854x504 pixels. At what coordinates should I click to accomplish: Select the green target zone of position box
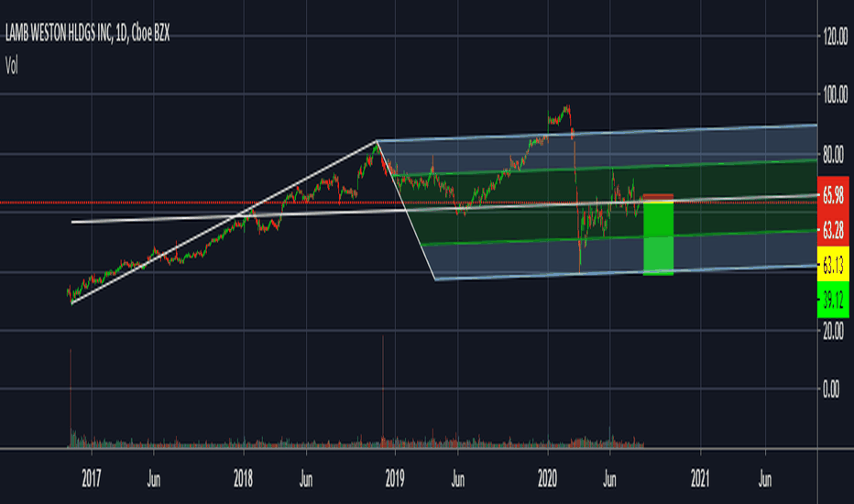(x=659, y=238)
